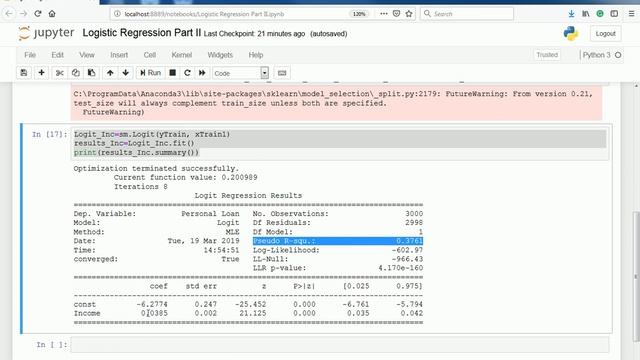Viewport: 640px width, 360px height.
Task: Open the browser home page icon
Action: (x=52, y=13)
